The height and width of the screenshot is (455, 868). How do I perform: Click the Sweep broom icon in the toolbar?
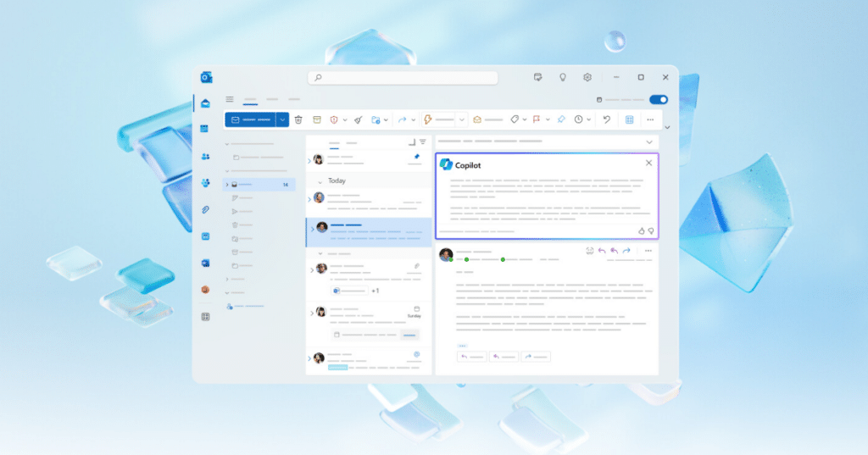click(359, 120)
